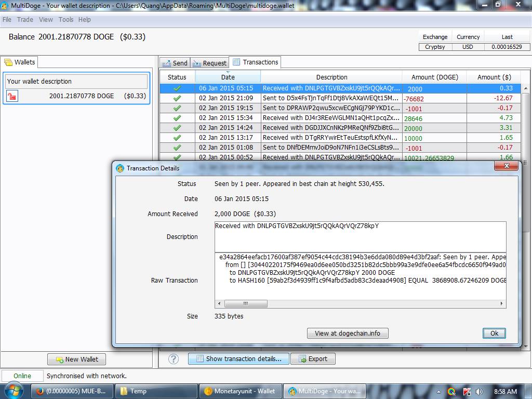532x399 pixels.
Task: Click the 0.00016529 last price value
Action: (x=507, y=47)
